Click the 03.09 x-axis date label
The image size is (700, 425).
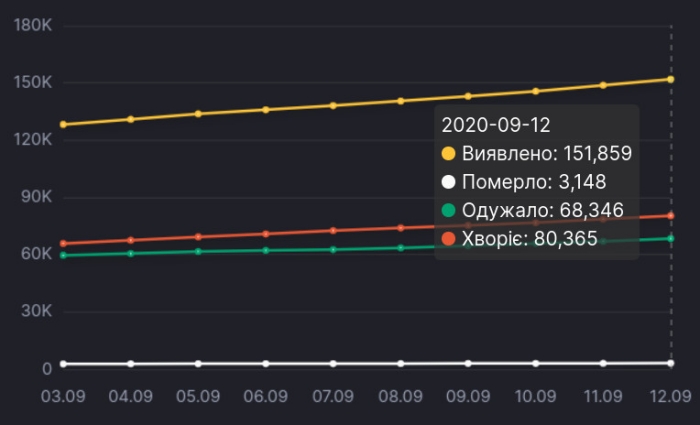(63, 396)
